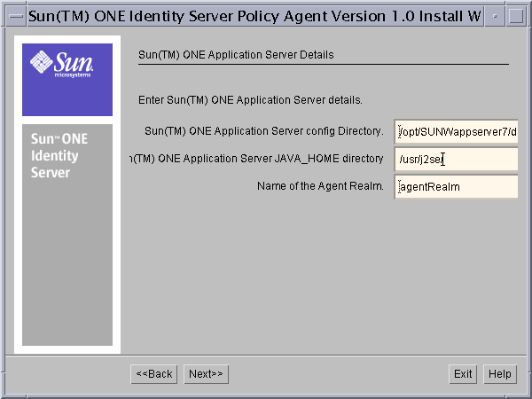Click the 'JAVA_HOME directory' label
Image resolution: width=532 pixels, height=399 pixels.
point(257,159)
